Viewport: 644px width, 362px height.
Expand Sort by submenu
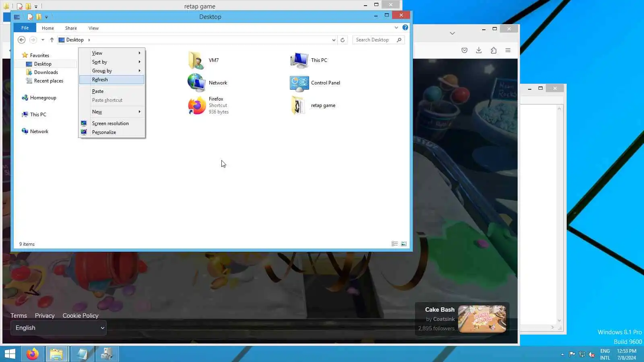pyautogui.click(x=112, y=62)
